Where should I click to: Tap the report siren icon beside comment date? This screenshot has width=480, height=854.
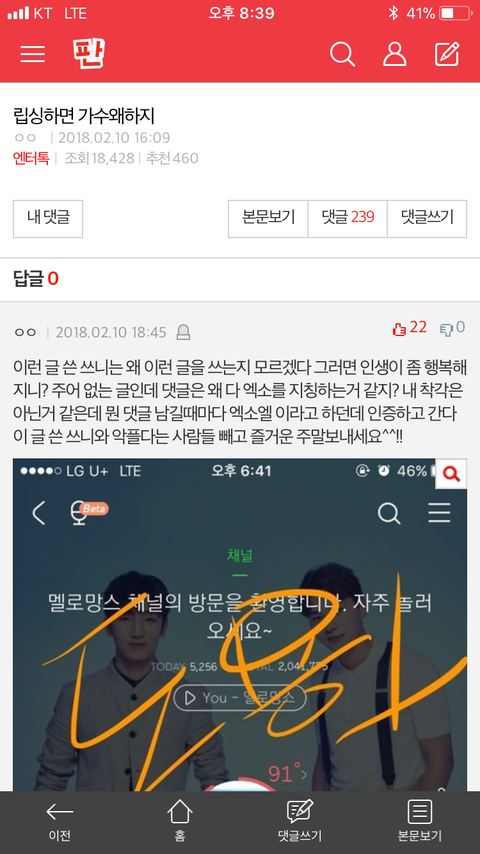click(184, 332)
